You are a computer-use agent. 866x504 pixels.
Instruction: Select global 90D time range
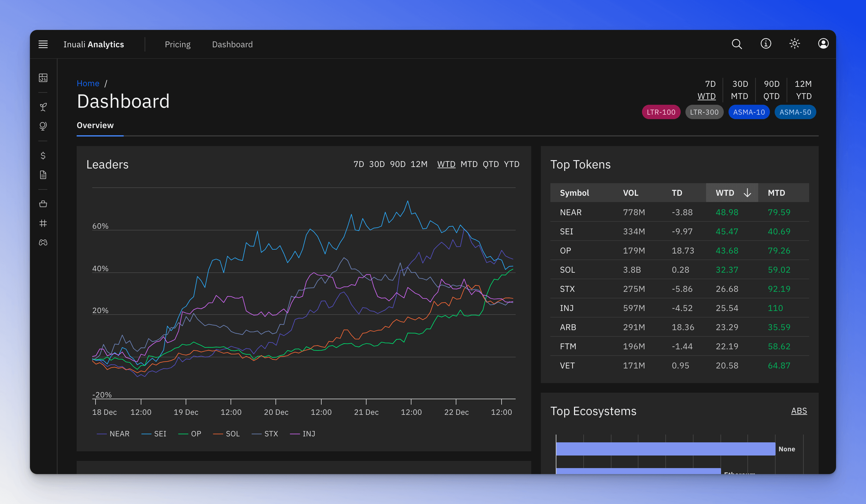[771, 84]
